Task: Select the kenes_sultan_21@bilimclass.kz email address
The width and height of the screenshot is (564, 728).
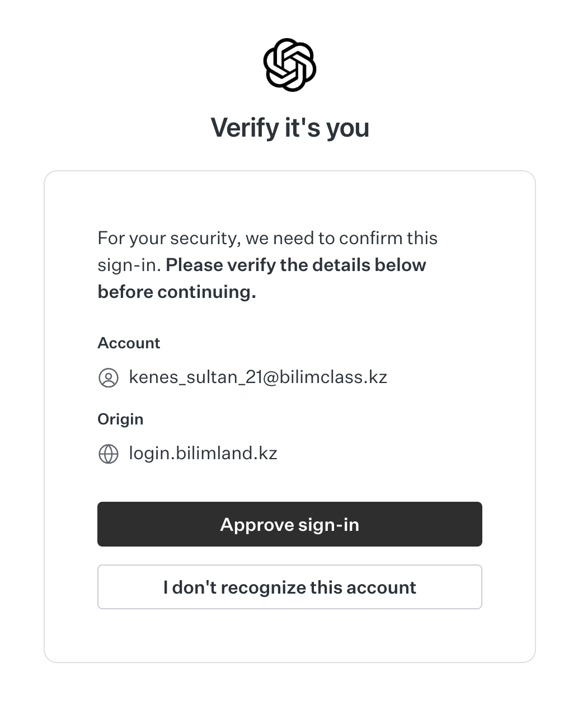Action: [258, 377]
